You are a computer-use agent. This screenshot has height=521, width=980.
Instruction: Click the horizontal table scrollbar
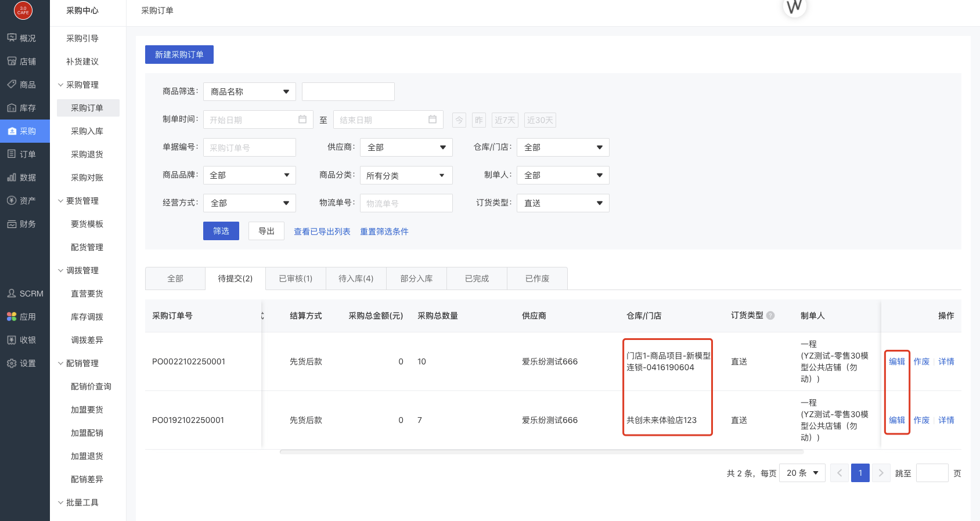click(x=542, y=451)
